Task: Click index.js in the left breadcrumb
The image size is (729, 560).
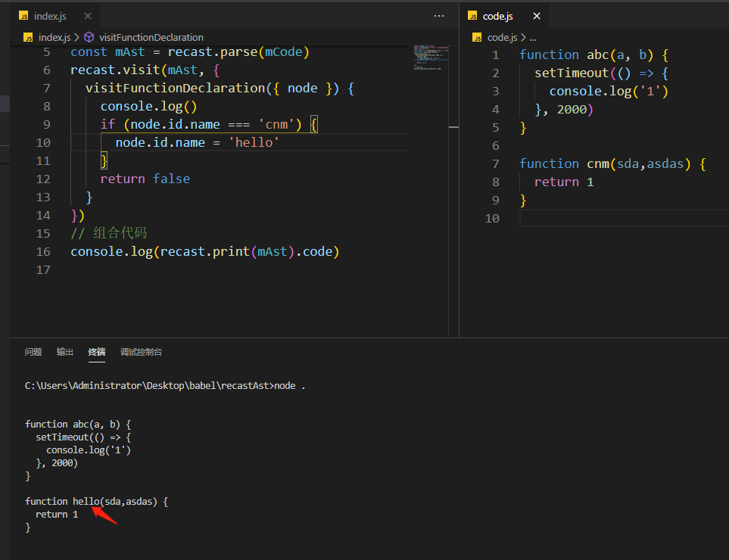Action: pos(55,38)
